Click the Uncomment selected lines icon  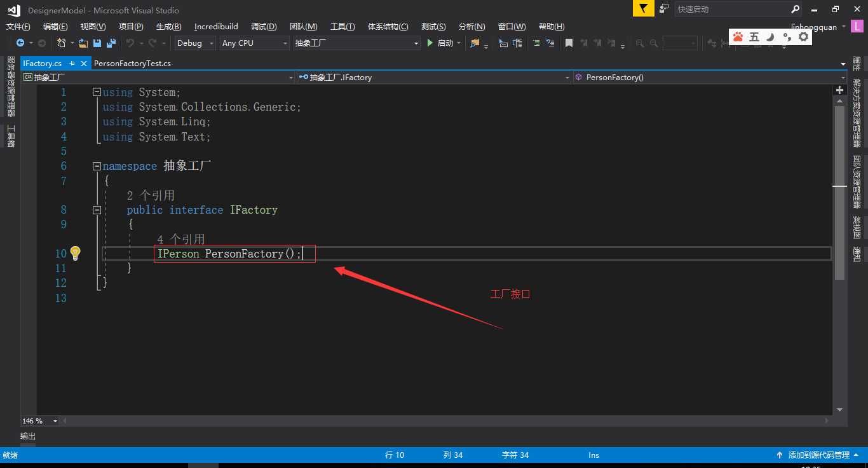click(550, 43)
